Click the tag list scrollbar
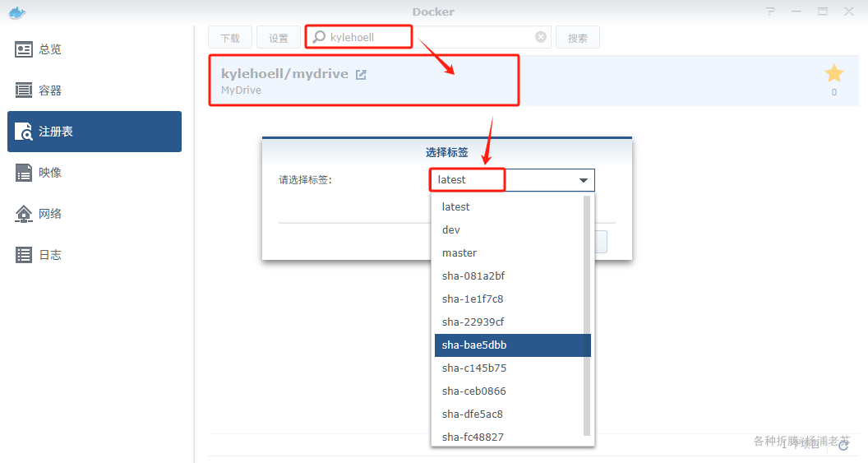868x463 pixels. coord(587,316)
